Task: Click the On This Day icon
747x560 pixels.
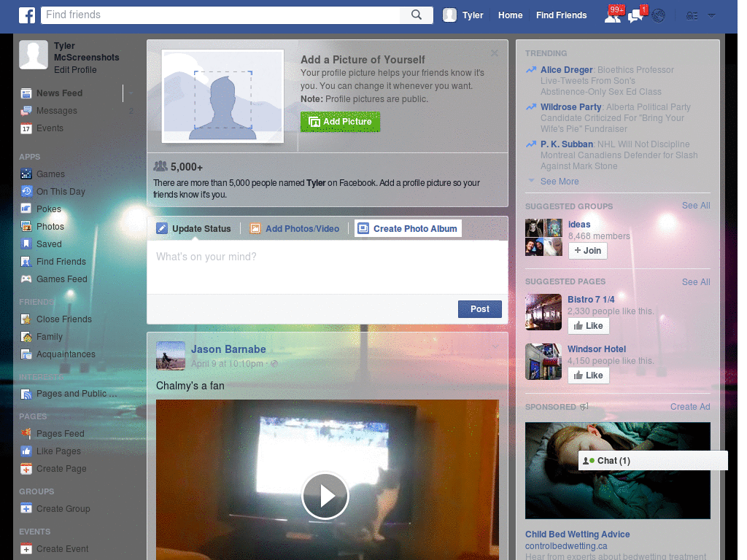Action: [x=26, y=192]
